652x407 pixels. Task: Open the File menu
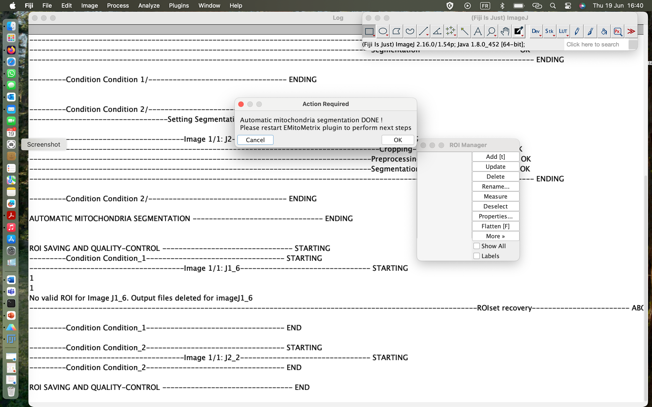[47, 5]
